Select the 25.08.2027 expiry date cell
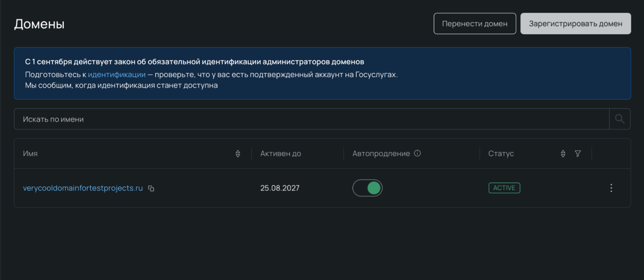The width and height of the screenshot is (644, 280). point(280,188)
